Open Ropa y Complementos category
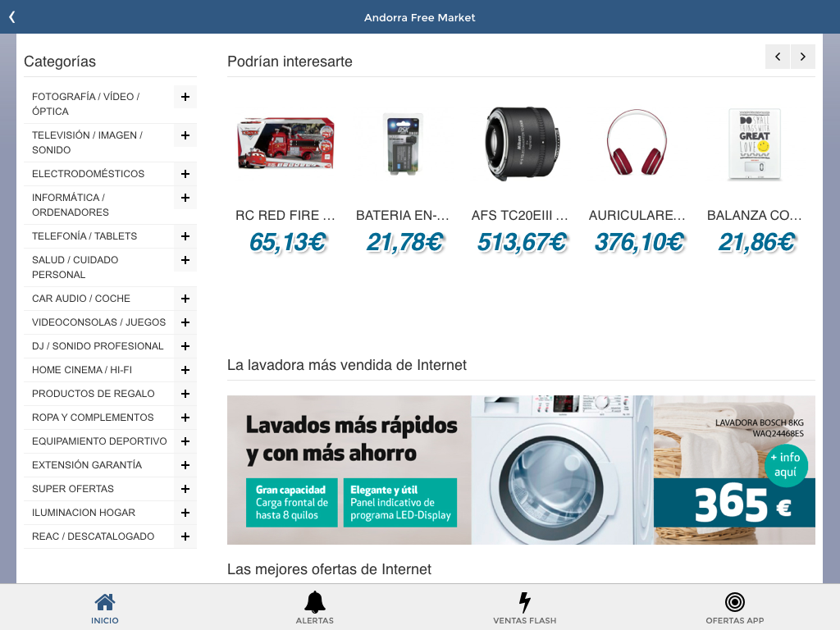Screen dimensions: 840x630 coord(93,418)
